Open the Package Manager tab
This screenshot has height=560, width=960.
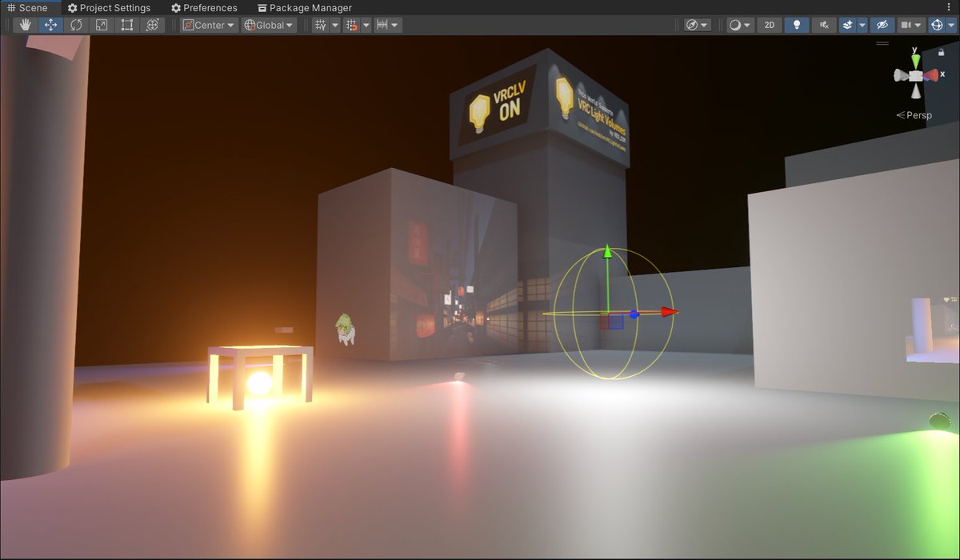point(304,8)
